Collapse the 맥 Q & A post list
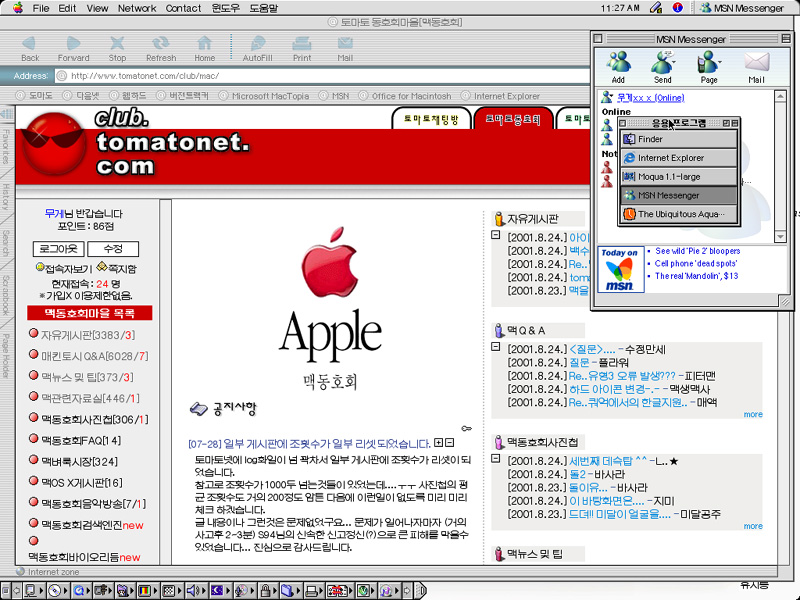This screenshot has height=600, width=800. pos(495,347)
